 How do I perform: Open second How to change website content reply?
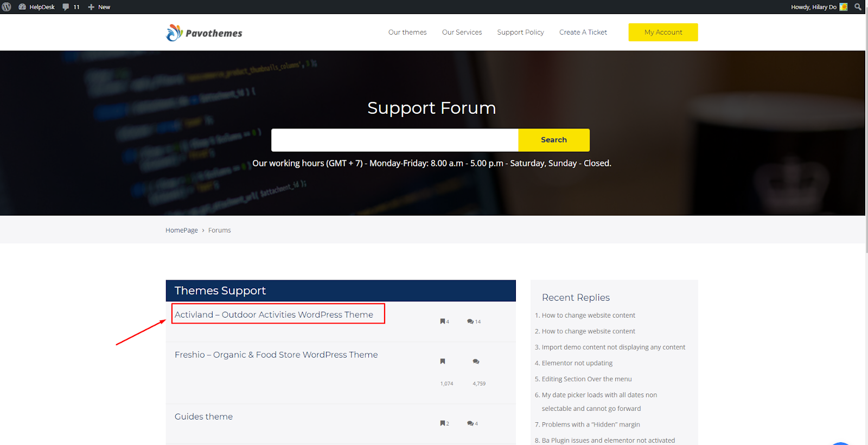[589, 331]
